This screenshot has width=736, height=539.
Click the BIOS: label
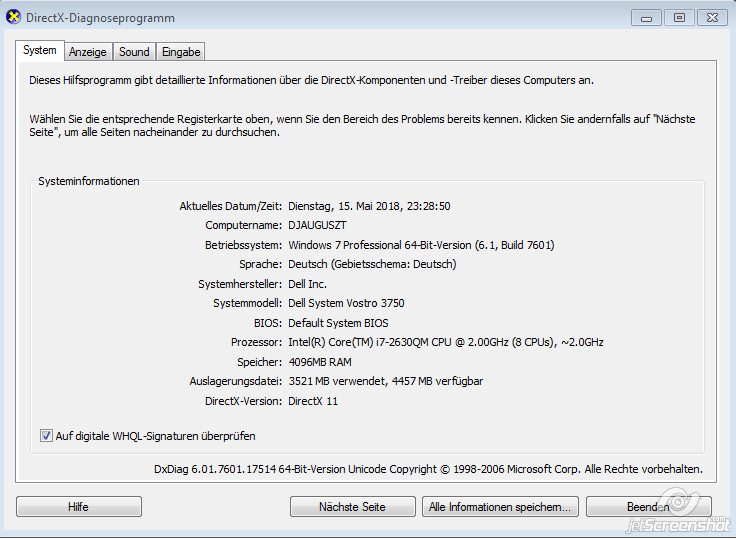click(268, 323)
